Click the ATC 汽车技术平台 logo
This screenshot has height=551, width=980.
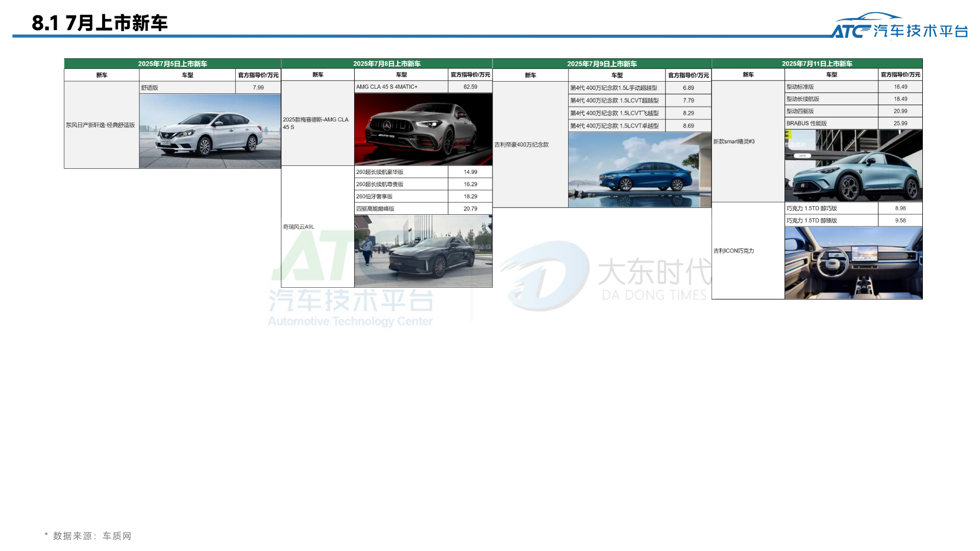[x=899, y=26]
